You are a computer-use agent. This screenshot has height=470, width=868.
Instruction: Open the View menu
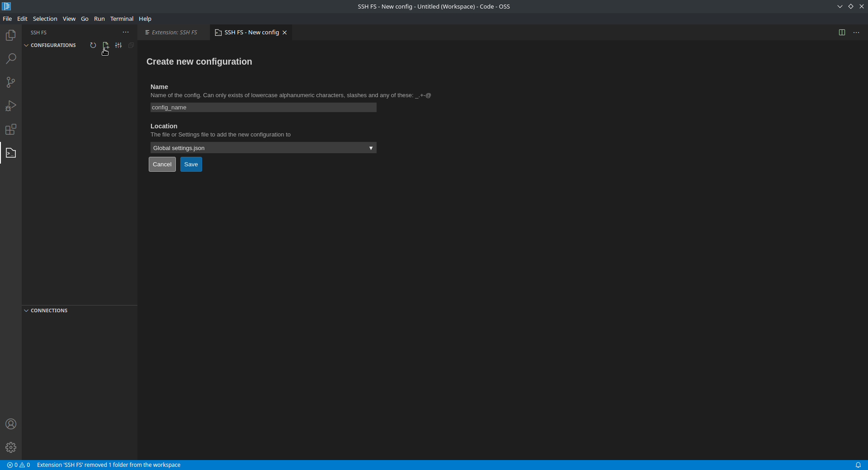pyautogui.click(x=69, y=19)
